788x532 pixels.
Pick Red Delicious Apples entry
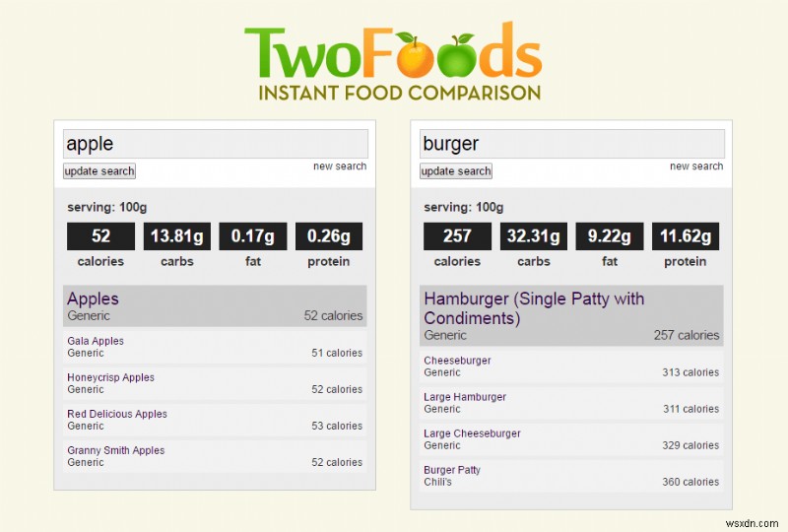pyautogui.click(x=215, y=420)
